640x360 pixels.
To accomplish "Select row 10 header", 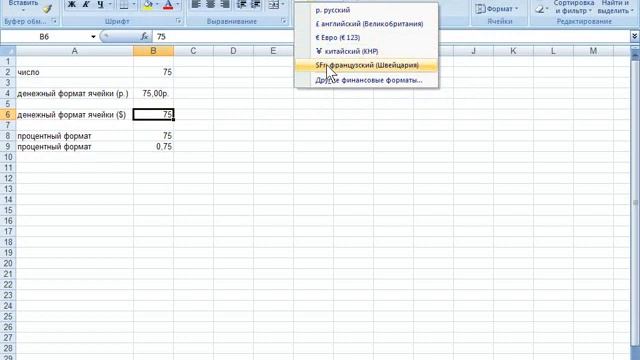I will coord(8,157).
